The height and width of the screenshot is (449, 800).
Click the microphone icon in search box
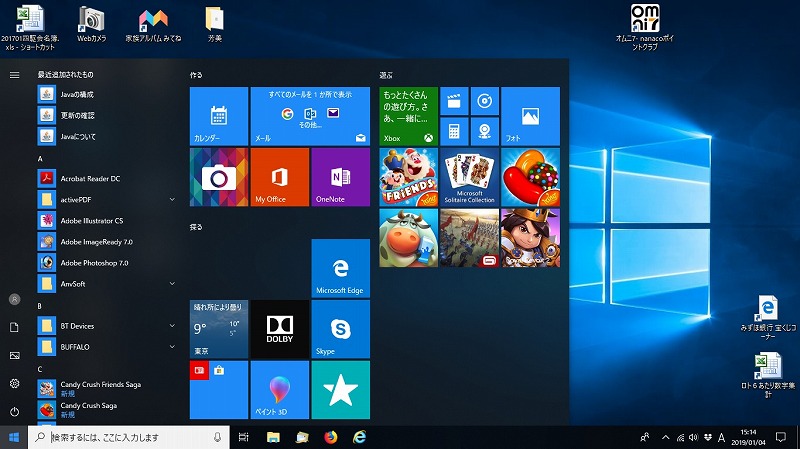click(x=217, y=437)
